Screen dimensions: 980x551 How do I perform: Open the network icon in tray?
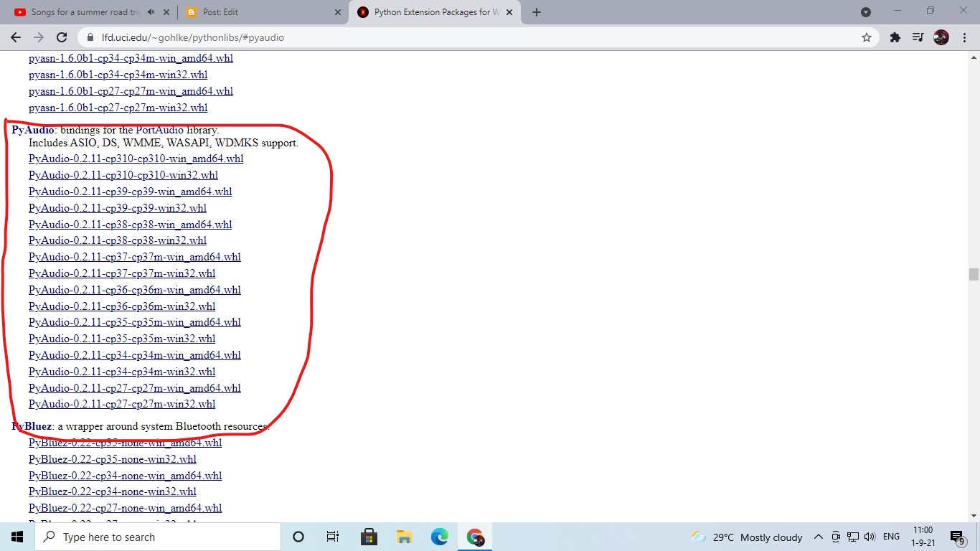pos(853,537)
